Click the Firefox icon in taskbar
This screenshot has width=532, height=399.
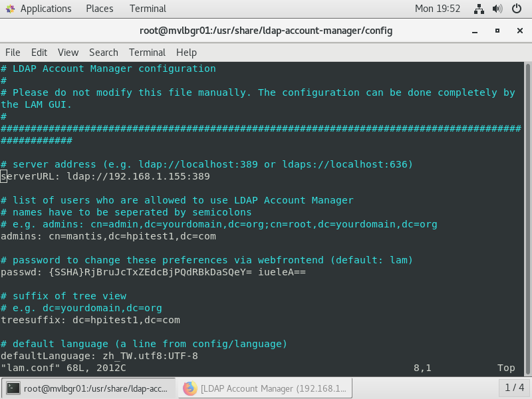coord(190,388)
